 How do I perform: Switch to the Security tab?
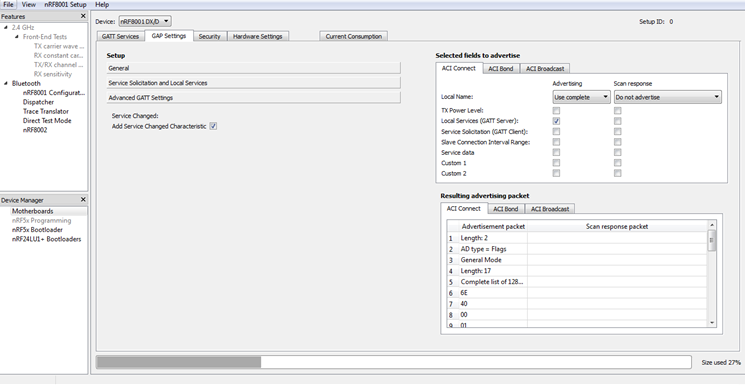point(210,36)
